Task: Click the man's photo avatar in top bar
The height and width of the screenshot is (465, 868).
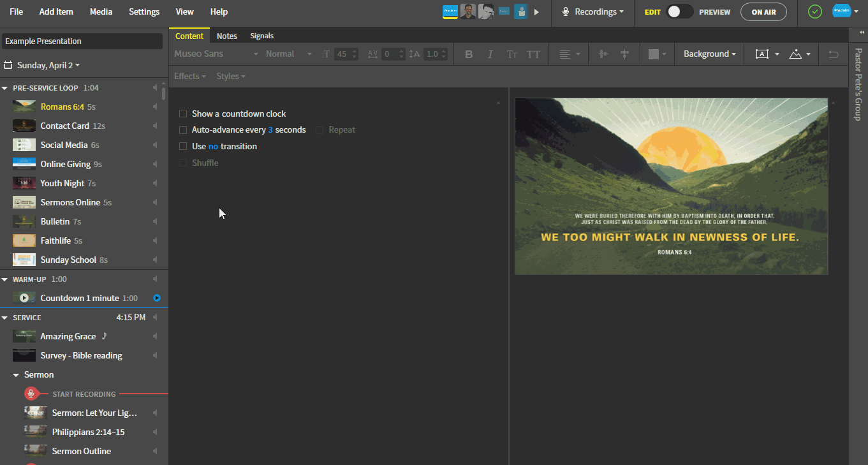Action: [468, 11]
